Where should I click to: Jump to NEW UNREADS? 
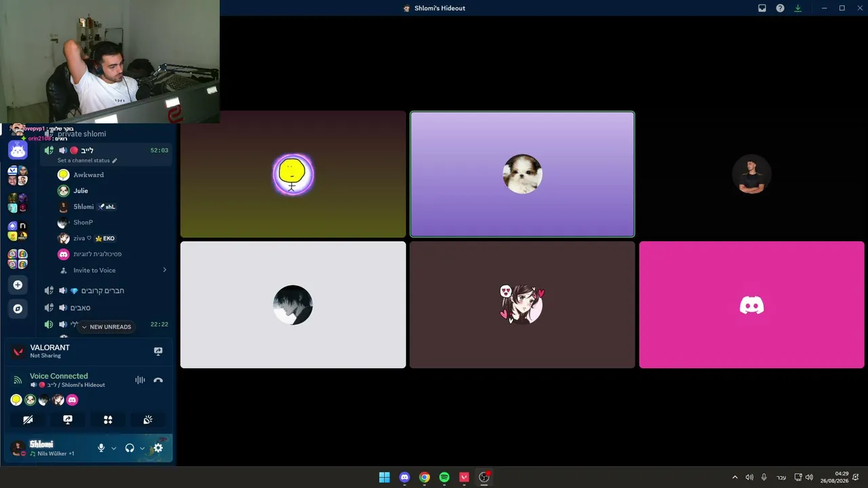click(x=106, y=327)
